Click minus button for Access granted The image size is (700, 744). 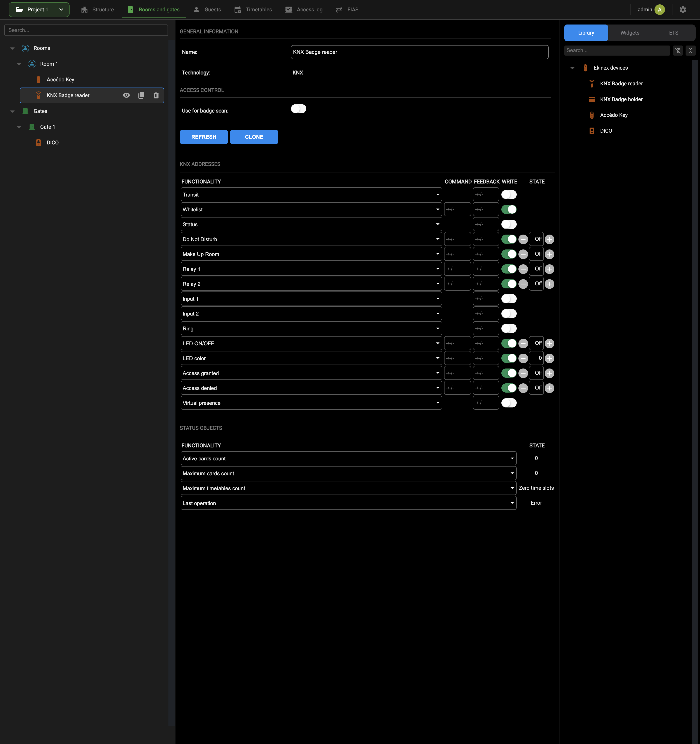point(523,374)
